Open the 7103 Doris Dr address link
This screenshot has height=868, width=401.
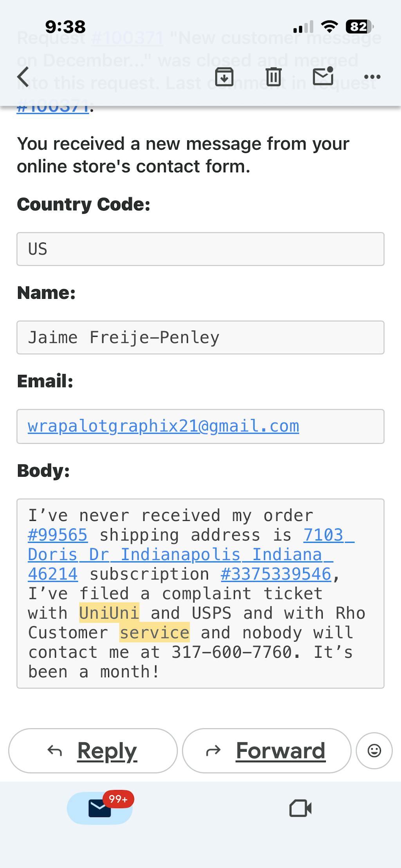(180, 555)
